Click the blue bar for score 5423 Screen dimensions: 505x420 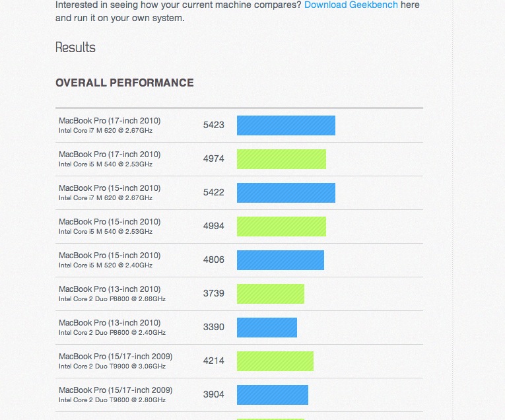[286, 125]
